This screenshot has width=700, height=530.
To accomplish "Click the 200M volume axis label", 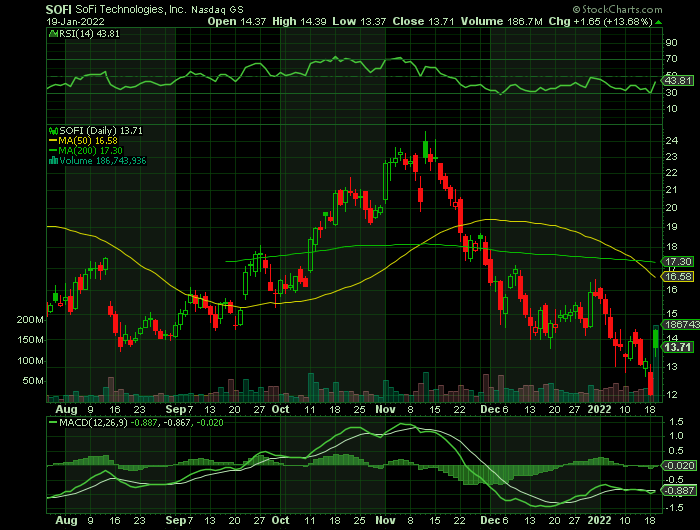I will click(x=30, y=320).
